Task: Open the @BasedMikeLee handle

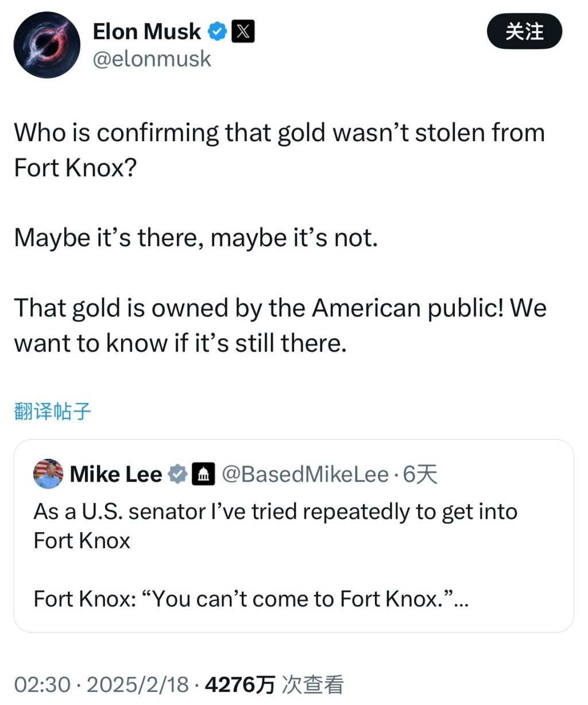Action: [x=305, y=474]
